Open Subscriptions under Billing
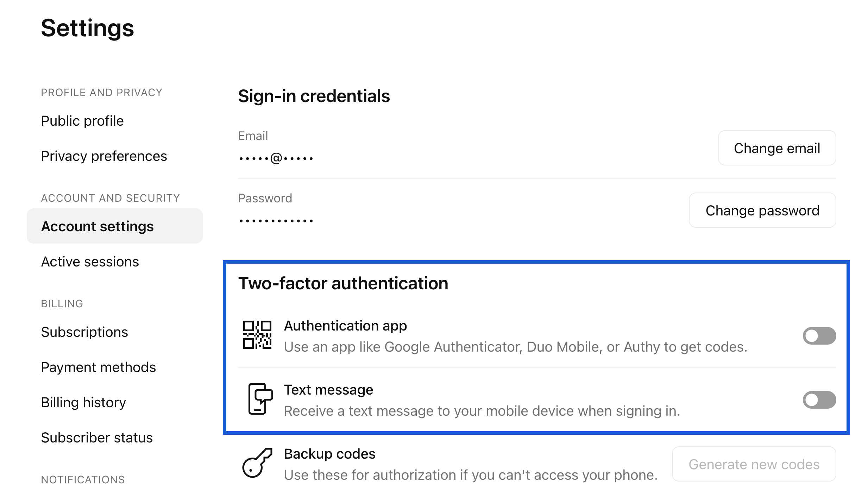The width and height of the screenshot is (868, 497). point(84,332)
